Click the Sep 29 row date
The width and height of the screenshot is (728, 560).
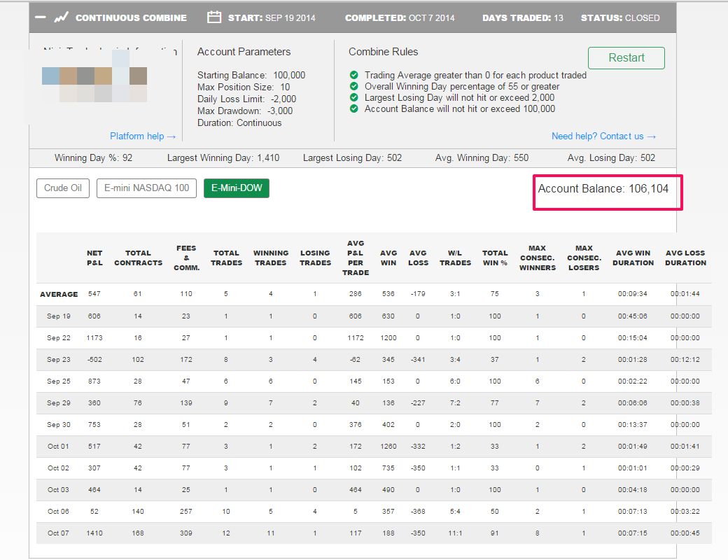pyautogui.click(x=59, y=403)
